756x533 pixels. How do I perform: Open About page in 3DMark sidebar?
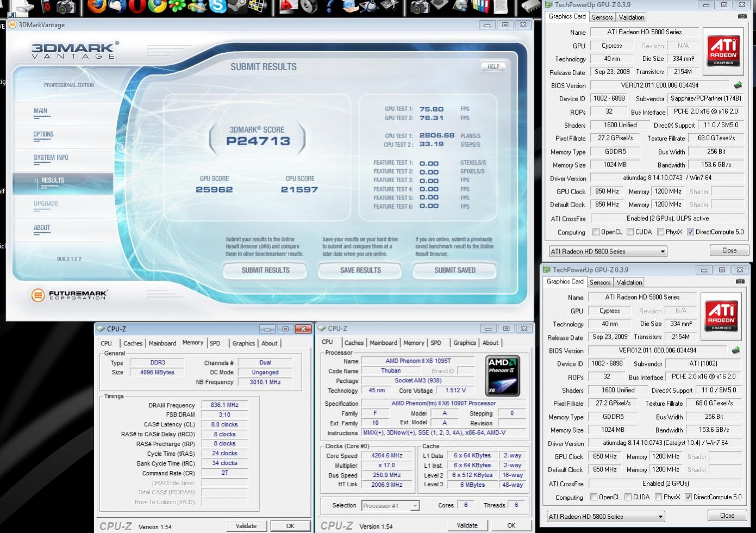pyautogui.click(x=42, y=228)
